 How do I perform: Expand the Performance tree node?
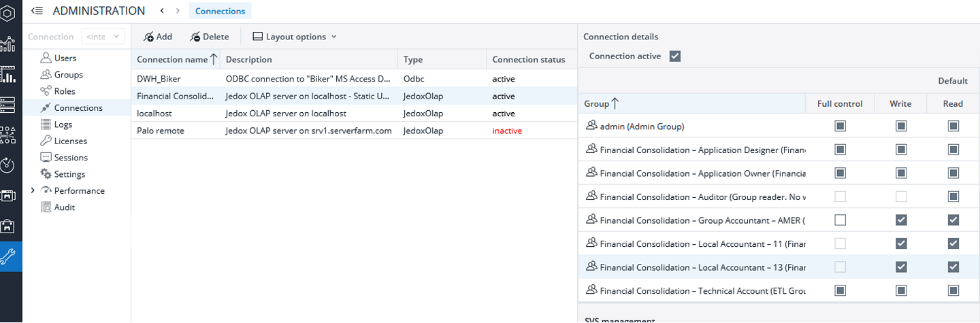[33, 191]
